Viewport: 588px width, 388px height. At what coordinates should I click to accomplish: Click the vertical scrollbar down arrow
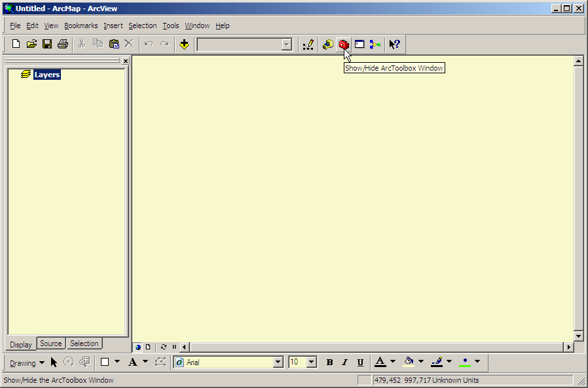click(x=578, y=336)
